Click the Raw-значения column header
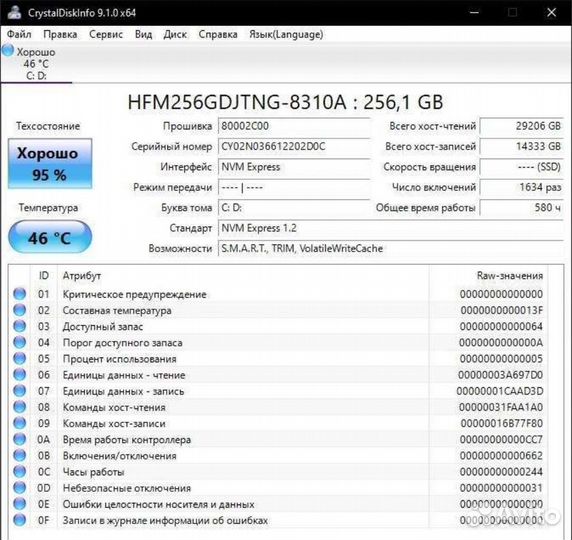572x540 pixels. point(510,275)
